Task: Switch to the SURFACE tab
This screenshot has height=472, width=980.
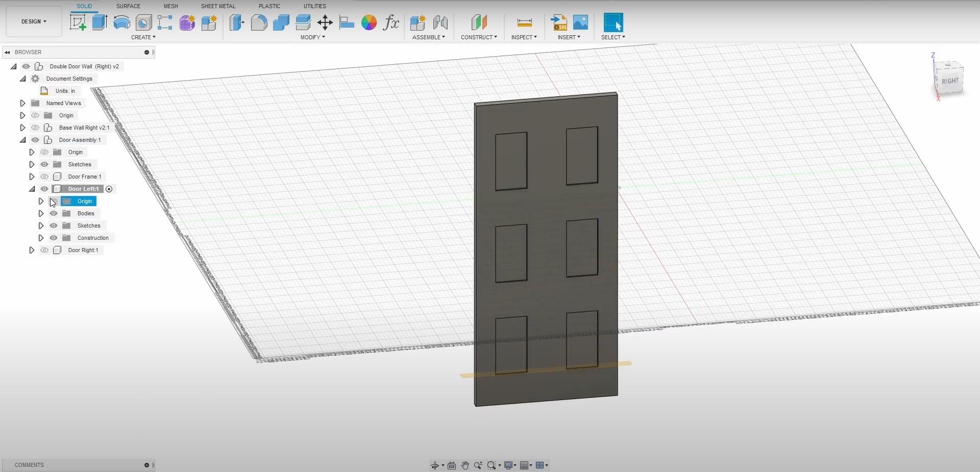Action: click(128, 6)
